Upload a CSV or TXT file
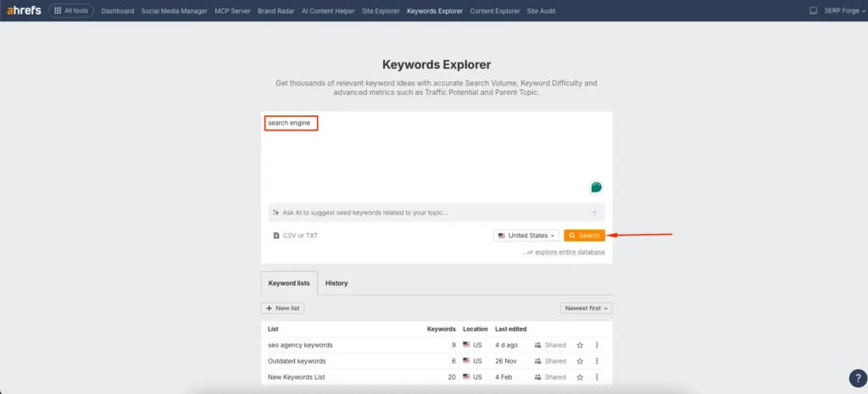 click(296, 236)
